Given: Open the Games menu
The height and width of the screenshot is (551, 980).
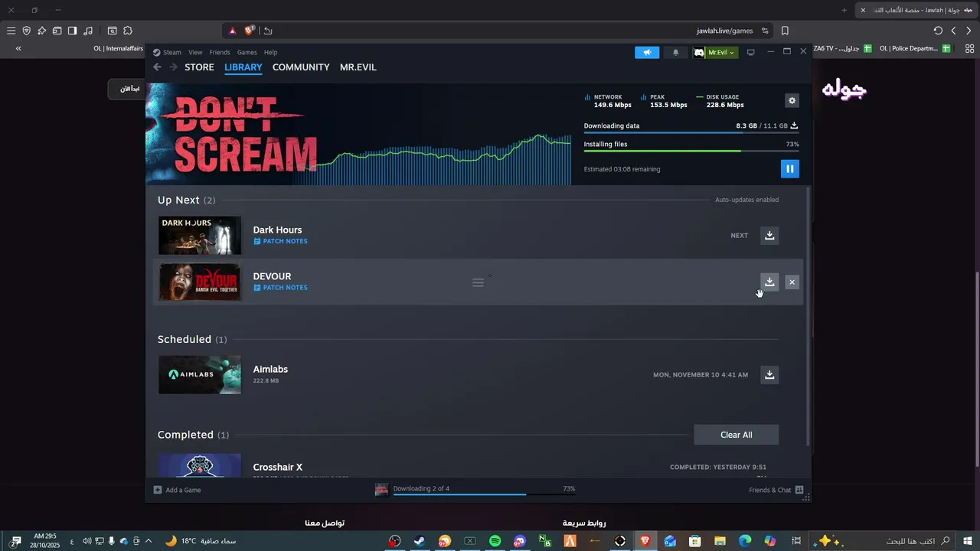Looking at the screenshot, I should (247, 52).
